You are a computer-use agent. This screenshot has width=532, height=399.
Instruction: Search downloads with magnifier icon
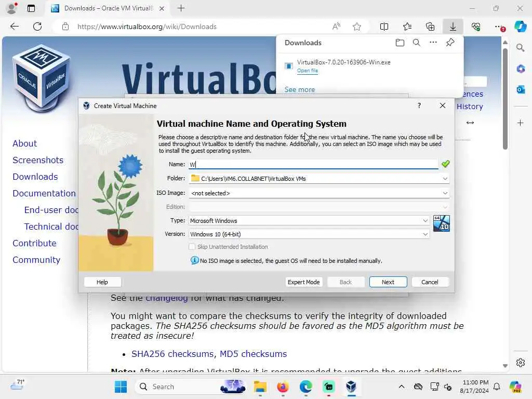pos(417,43)
